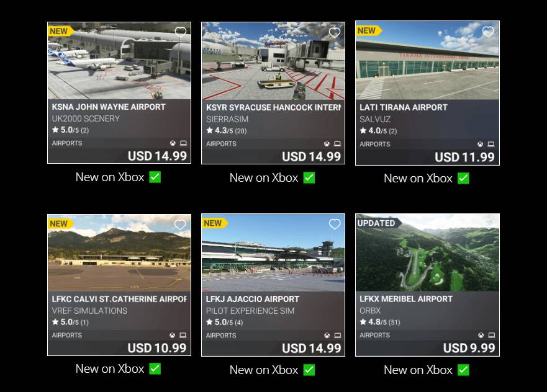547x392 pixels.
Task: Click Xbox icon on LFKX Meribel Airport card
Action: click(481, 335)
